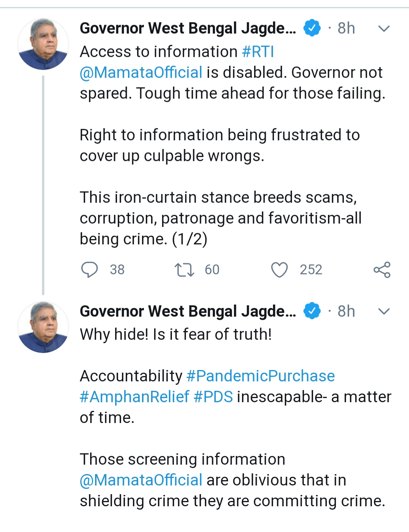The height and width of the screenshot is (532, 409).
Task: Open @MamataOfficial mention in second tweet
Action: click(141, 480)
